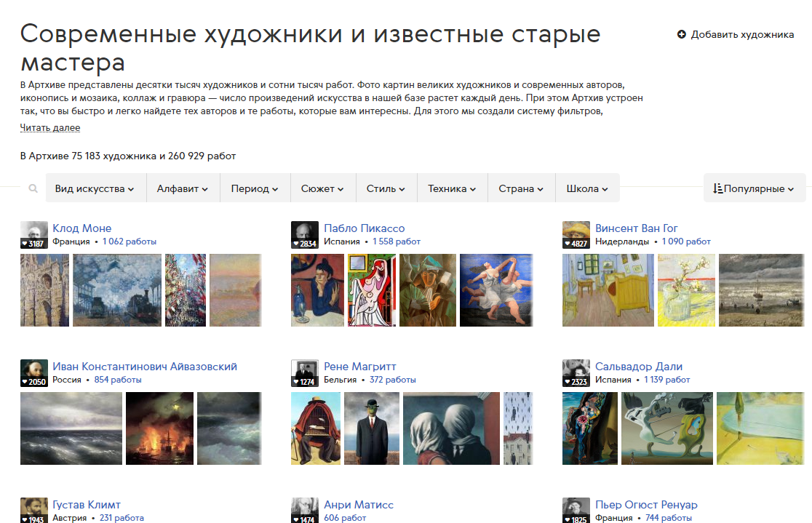Image resolution: width=812 pixels, height=523 pixels.
Task: View Ренуар's 744 работы link
Action: [669, 518]
